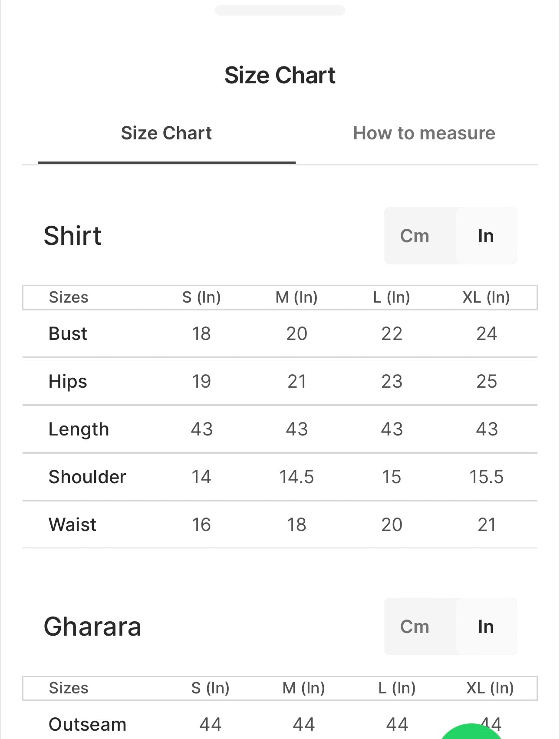The image size is (560, 739).
Task: Click the Gharara section heading
Action: pyautogui.click(x=92, y=627)
